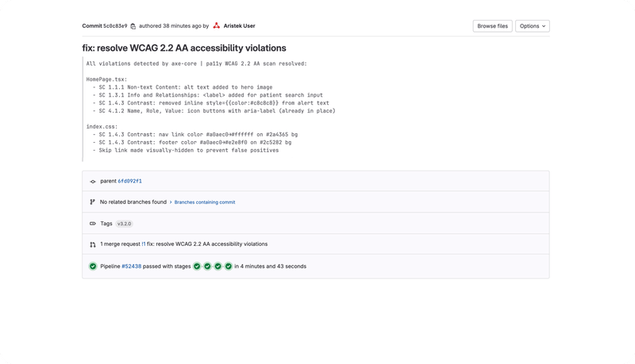Open parent commit 6fd092f1
The height and width of the screenshot is (364, 635).
pos(130,181)
